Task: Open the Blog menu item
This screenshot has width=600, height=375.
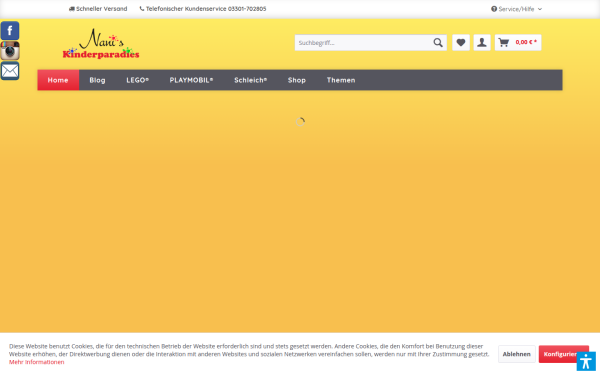Action: point(97,80)
